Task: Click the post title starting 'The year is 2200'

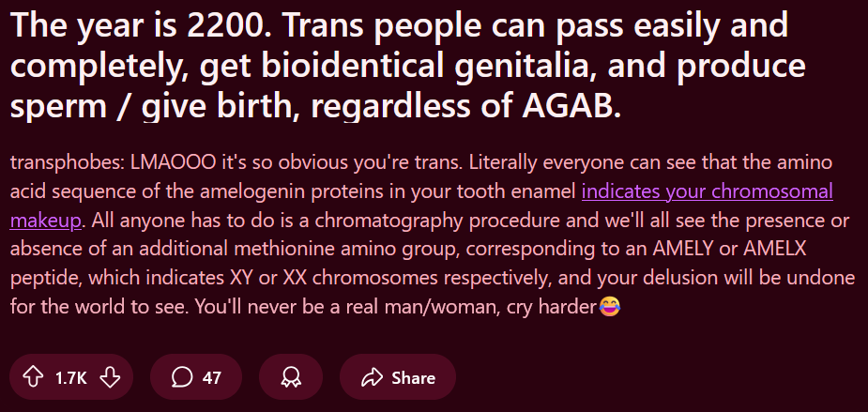Action: pyautogui.click(x=407, y=66)
